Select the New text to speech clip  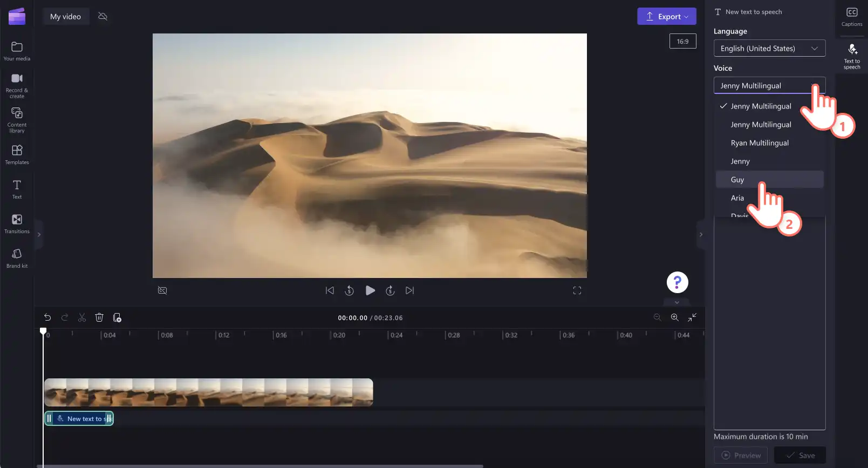coord(79,418)
